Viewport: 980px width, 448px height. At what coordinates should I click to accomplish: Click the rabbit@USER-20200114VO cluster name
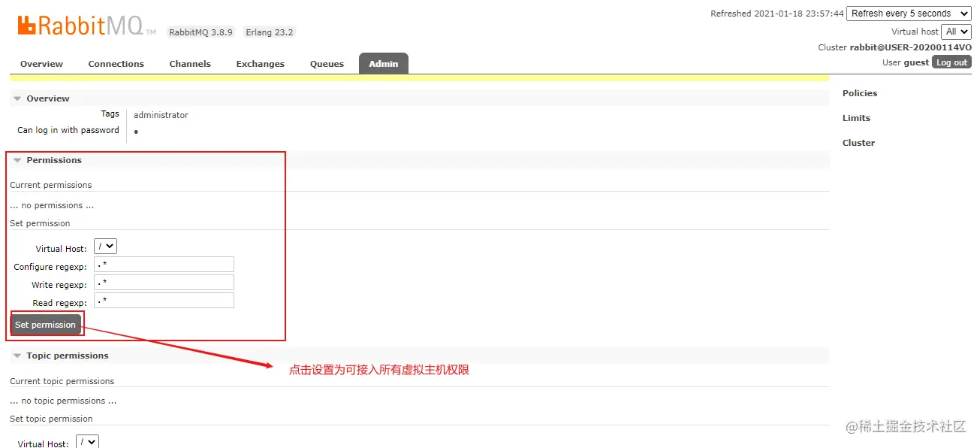pyautogui.click(x=911, y=47)
